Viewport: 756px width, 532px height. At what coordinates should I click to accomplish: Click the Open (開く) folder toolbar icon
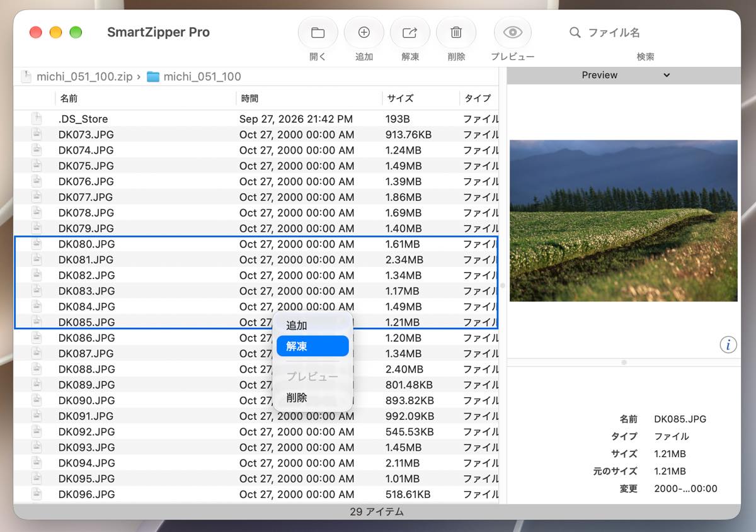click(318, 33)
